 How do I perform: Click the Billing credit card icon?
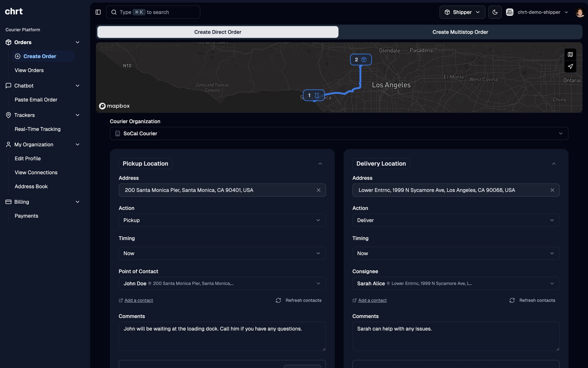click(x=8, y=202)
